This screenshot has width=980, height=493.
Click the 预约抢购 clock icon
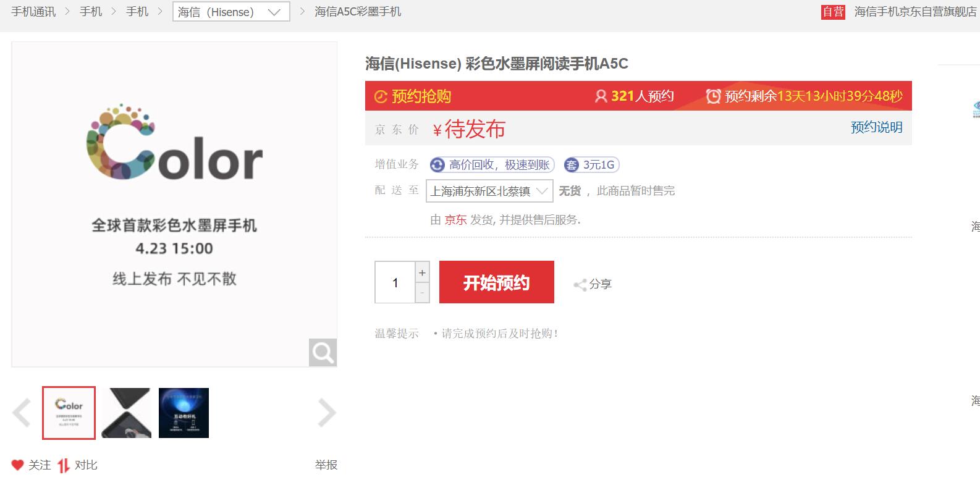click(381, 96)
